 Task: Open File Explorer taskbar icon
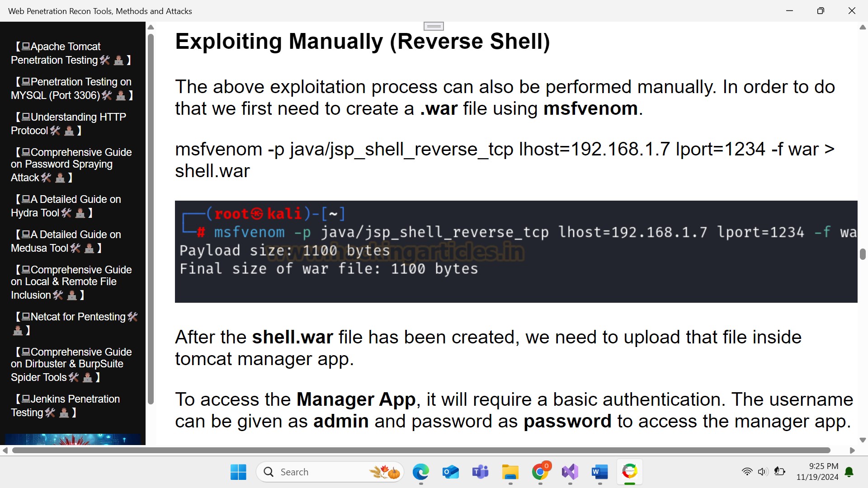point(510,472)
